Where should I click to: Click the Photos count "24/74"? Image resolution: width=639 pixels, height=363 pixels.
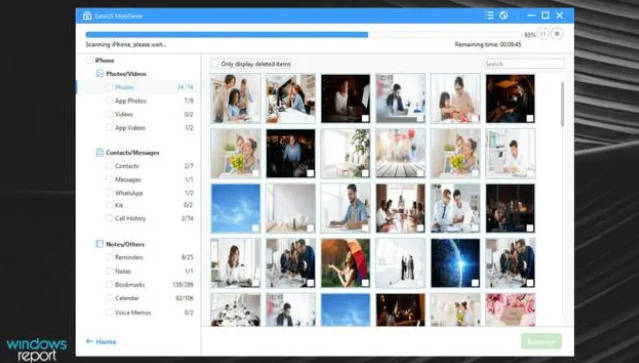(x=185, y=87)
